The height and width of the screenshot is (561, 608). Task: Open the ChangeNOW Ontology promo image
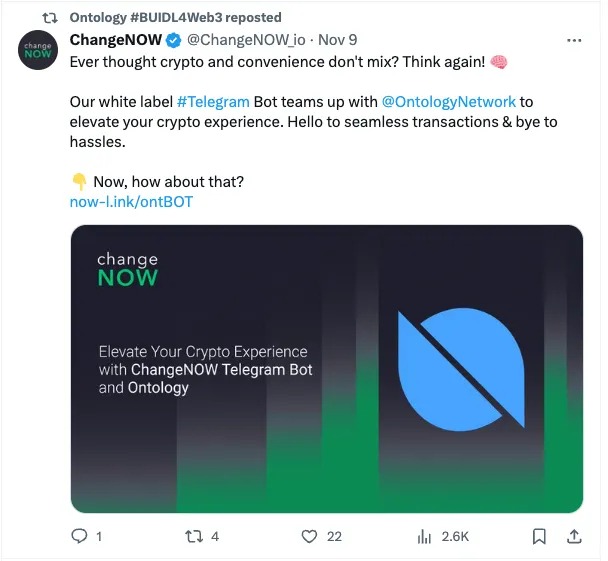point(326,368)
